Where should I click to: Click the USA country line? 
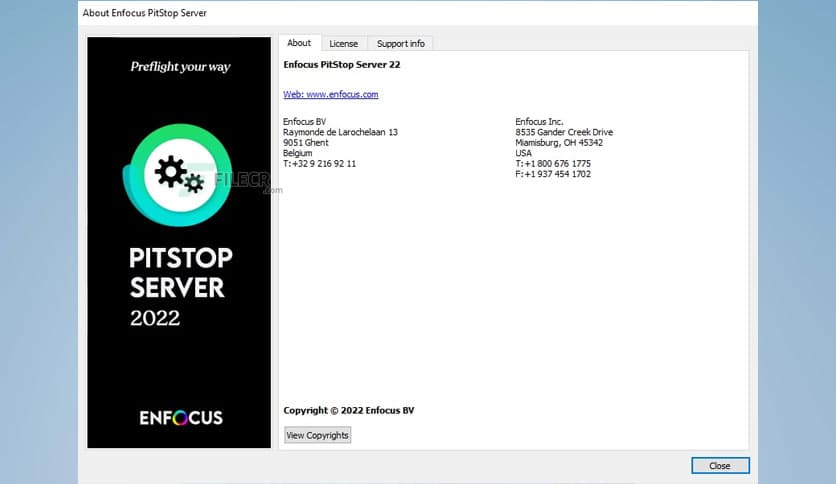coord(523,153)
